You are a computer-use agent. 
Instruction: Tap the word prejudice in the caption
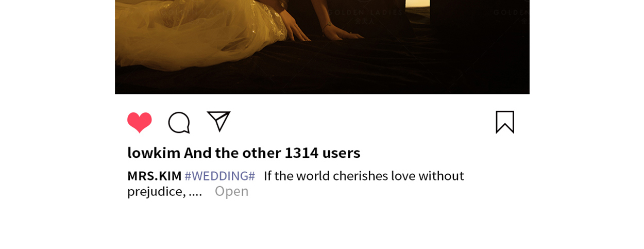coord(156,192)
